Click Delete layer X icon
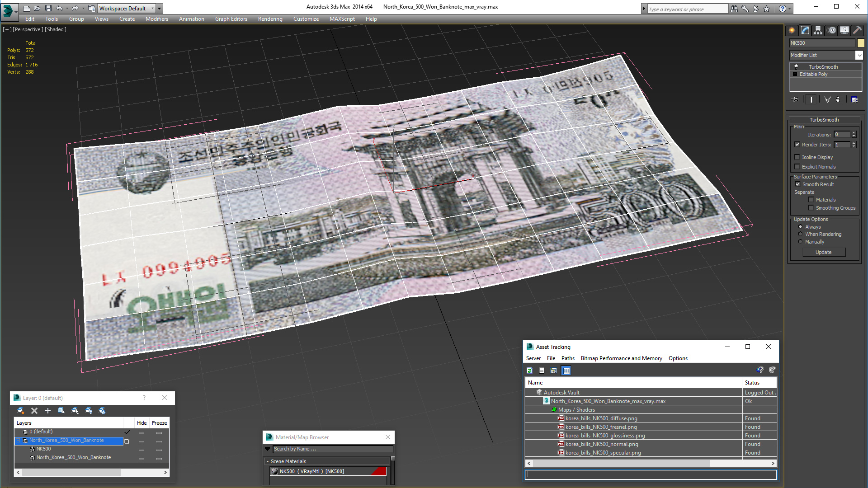Image resolution: width=868 pixels, height=488 pixels. coord(34,411)
